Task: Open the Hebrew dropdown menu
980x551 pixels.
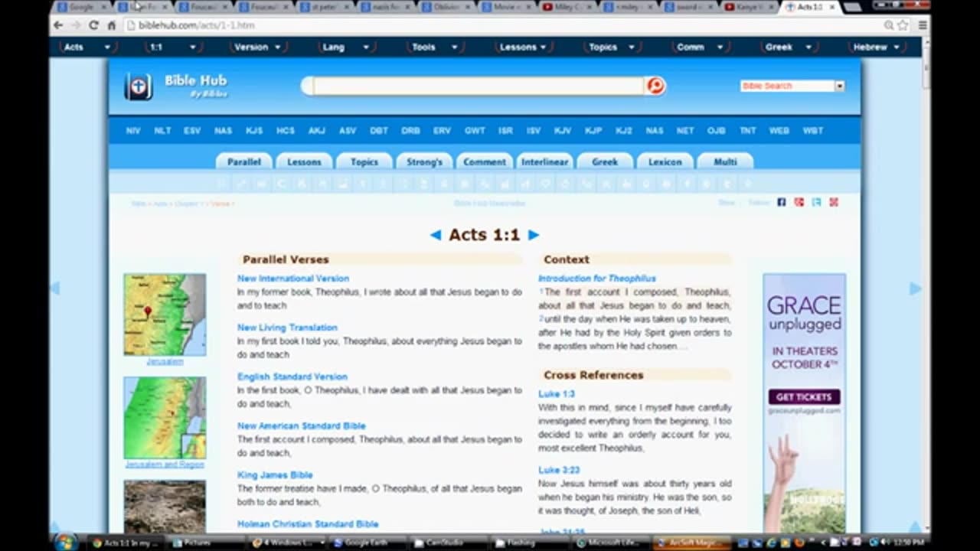Action: (877, 47)
